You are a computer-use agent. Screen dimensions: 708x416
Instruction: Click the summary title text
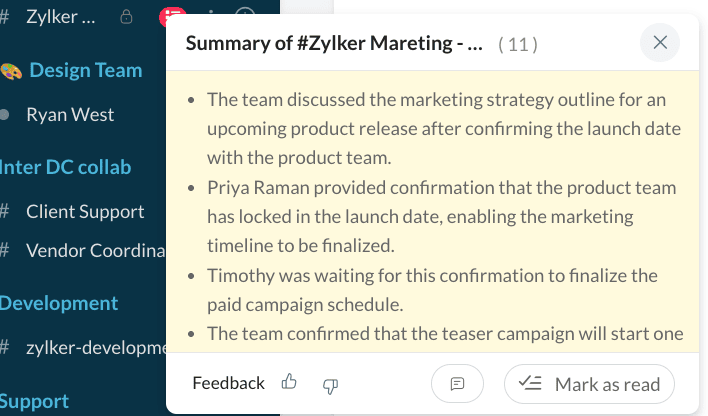[x=334, y=43]
